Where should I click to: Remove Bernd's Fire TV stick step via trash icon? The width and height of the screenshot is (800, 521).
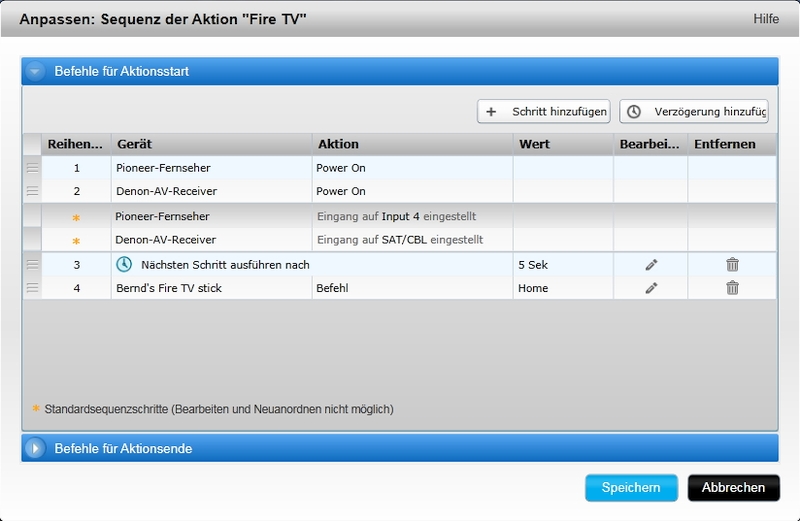[x=732, y=288]
